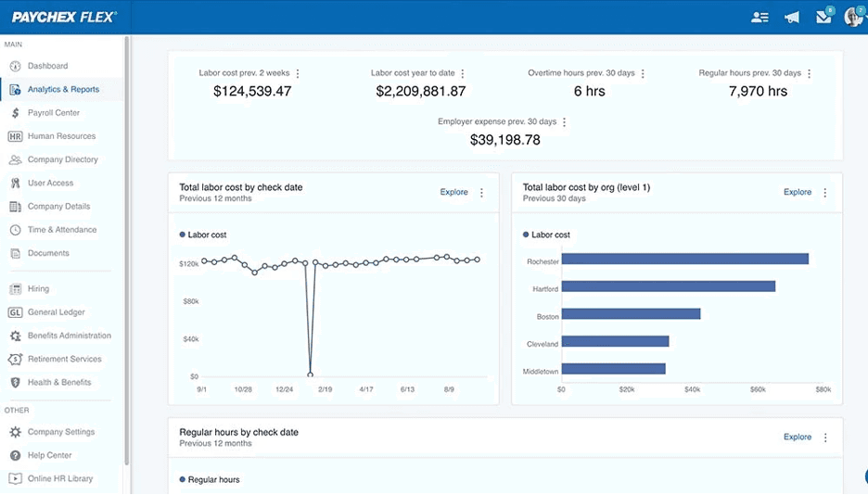Screen dimensions: 868x495
Task: Toggle Labor cost legend in org chart
Action: [546, 235]
